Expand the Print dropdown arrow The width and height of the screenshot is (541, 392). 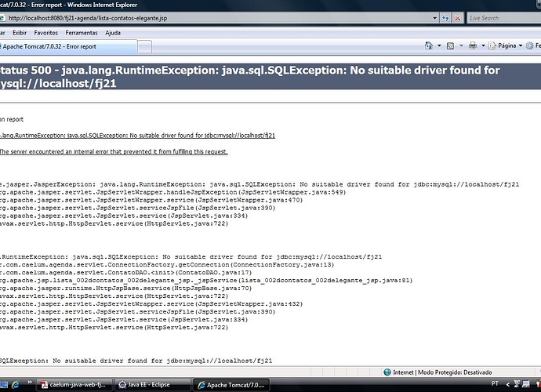(x=483, y=45)
